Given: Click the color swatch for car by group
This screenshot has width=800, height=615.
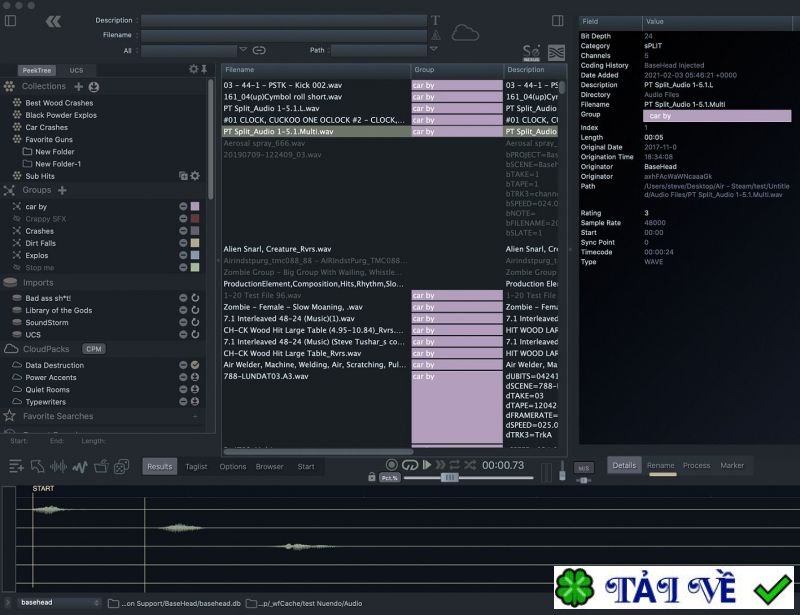Looking at the screenshot, I should pos(196,206).
